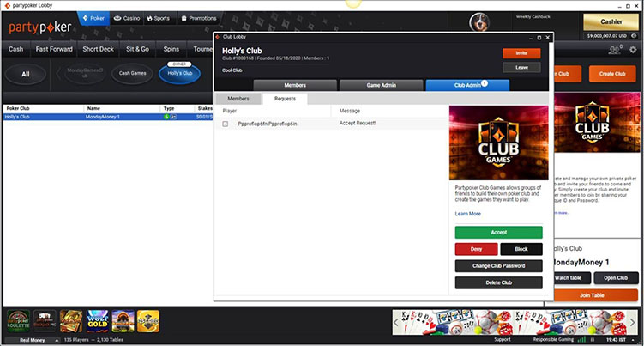Select the Fast Forward menu

pyautogui.click(x=54, y=49)
